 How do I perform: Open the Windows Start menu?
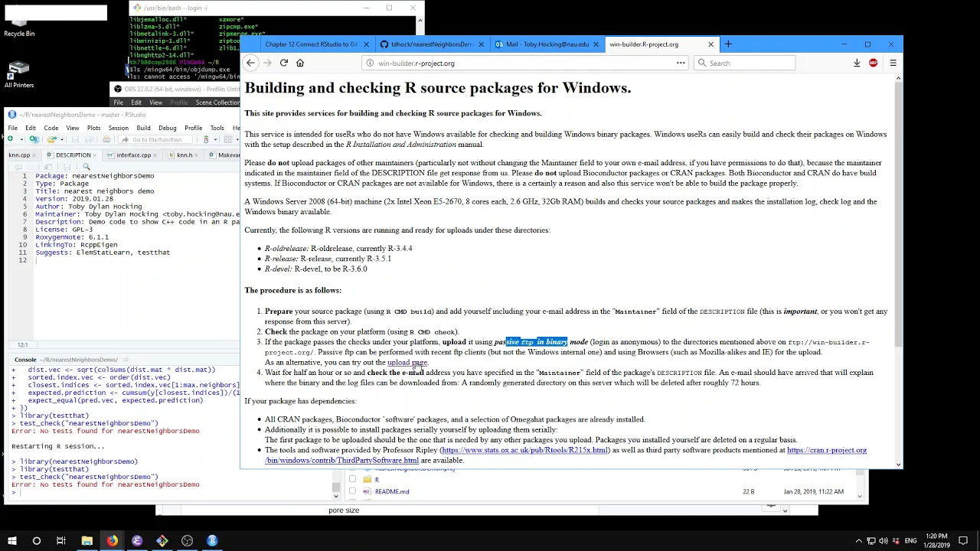(x=11, y=541)
